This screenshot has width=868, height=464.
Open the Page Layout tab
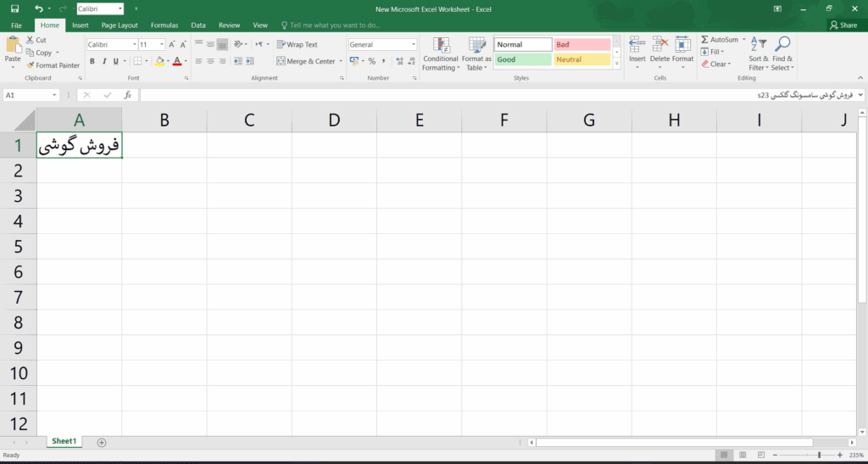[120, 25]
